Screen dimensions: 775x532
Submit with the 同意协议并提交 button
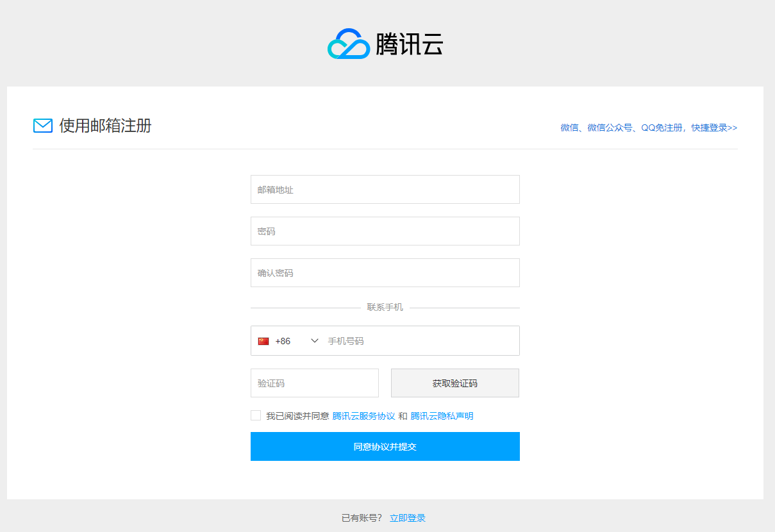[385, 447]
